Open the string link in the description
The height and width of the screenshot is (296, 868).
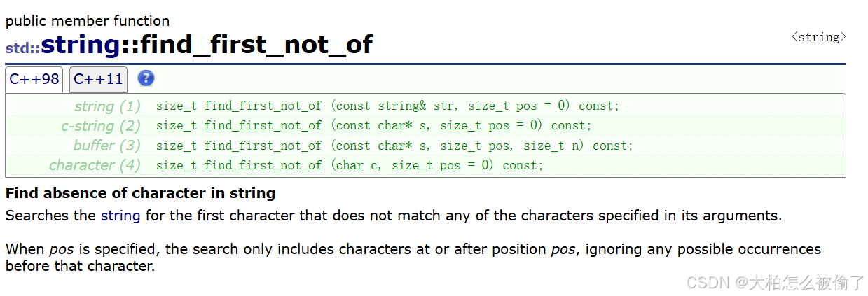[120, 216]
